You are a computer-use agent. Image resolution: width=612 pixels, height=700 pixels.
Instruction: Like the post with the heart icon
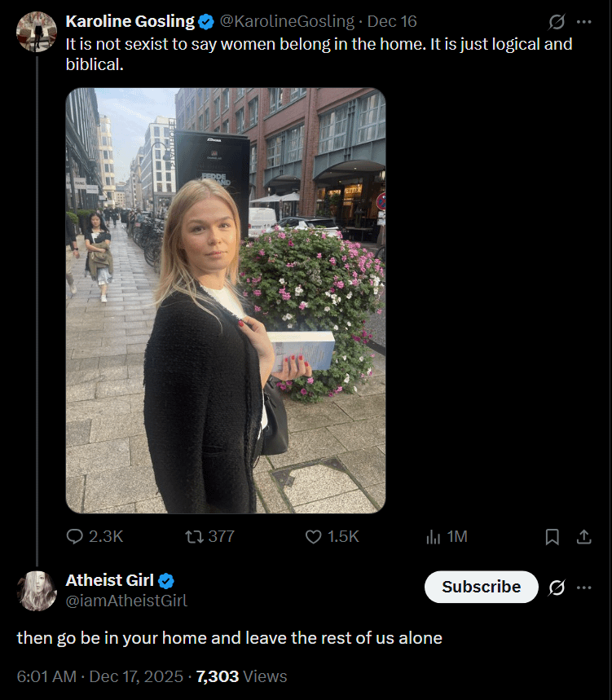pos(314,536)
